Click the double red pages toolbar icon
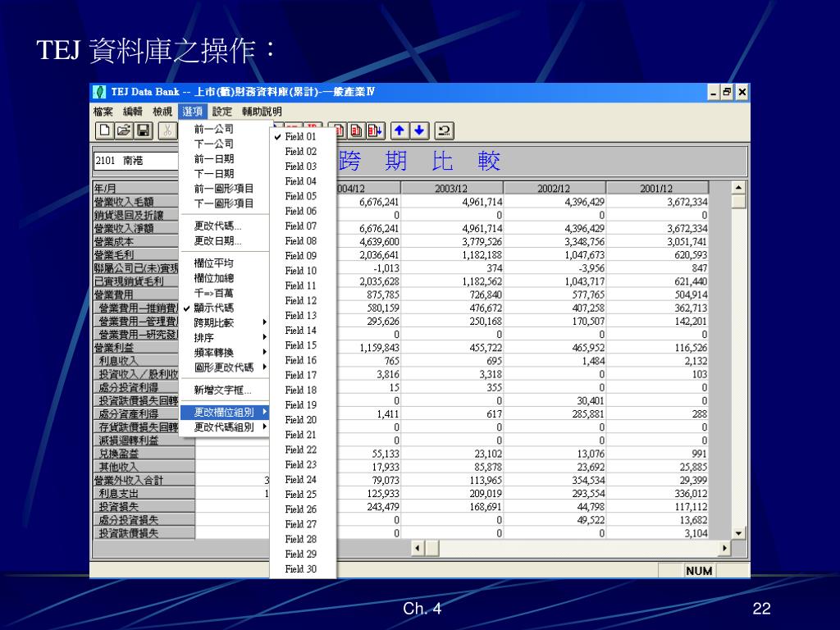840x630 pixels. (x=356, y=130)
